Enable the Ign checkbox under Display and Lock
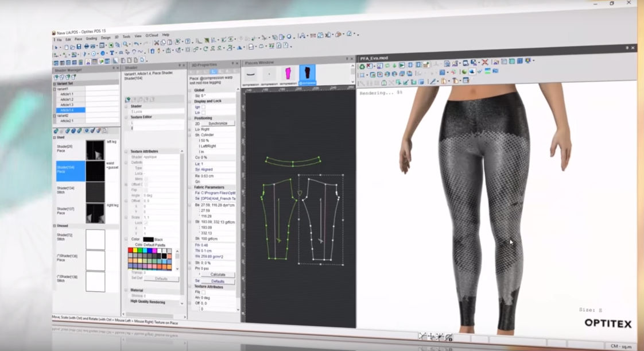Screen dimensions: 644x351 click(x=203, y=107)
